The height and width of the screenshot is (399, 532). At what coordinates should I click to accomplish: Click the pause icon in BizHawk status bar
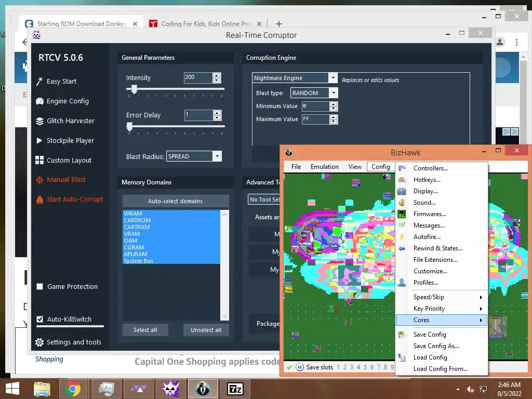300,367
